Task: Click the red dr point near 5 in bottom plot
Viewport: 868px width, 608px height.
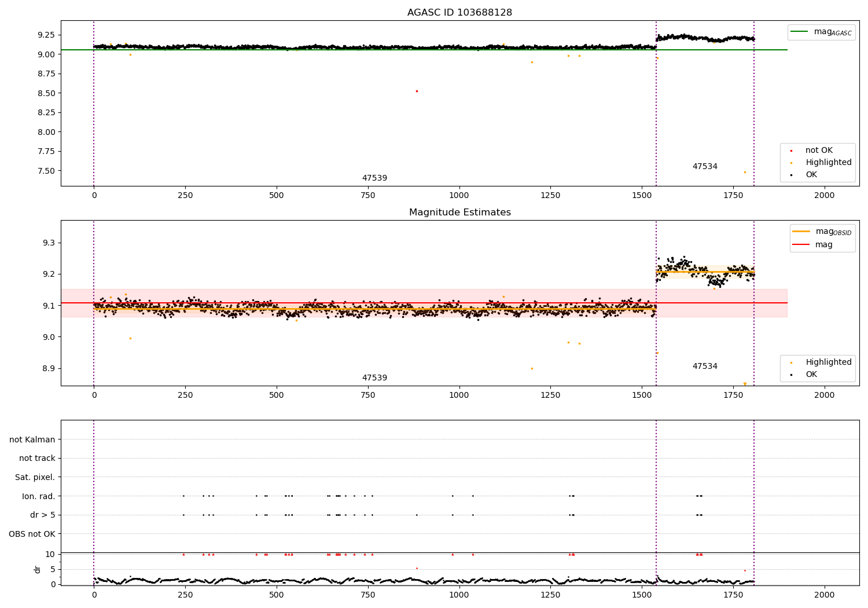Action: coord(417,568)
